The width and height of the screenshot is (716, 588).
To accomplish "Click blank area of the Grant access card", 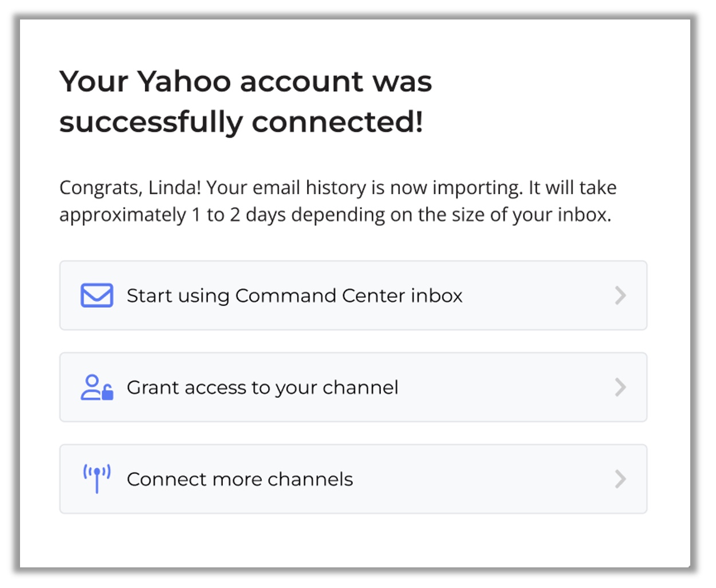I will point(504,387).
